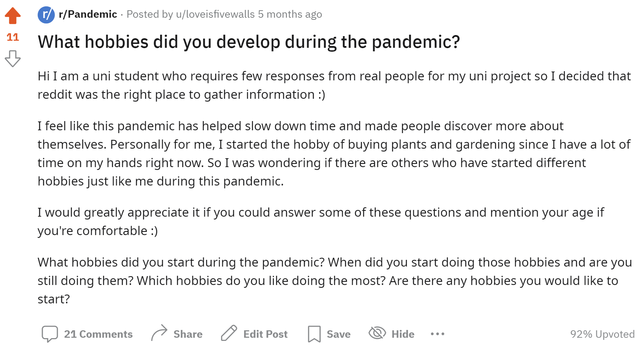Click the r/Pandemic subreddit avatar icon
Image resolution: width=644 pixels, height=348 pixels.
pos(46,15)
